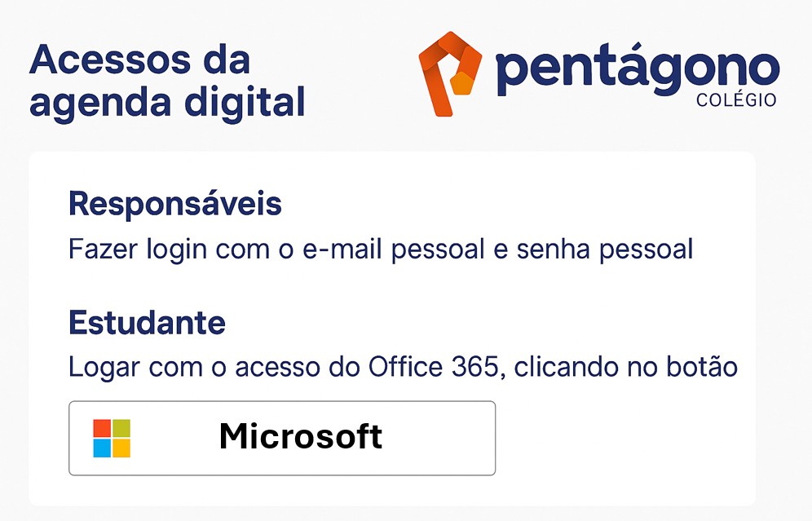The width and height of the screenshot is (812, 521).
Task: Click the "COLÉGIO" label under the wordmark
Action: coord(736,101)
